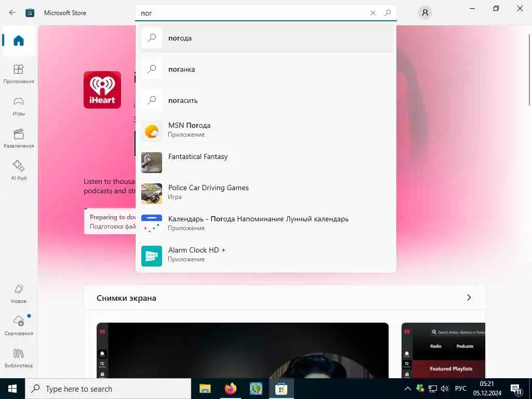532x399 pixels.
Task: Click the taskbar 'Type here to search' box
Action: (x=108, y=389)
